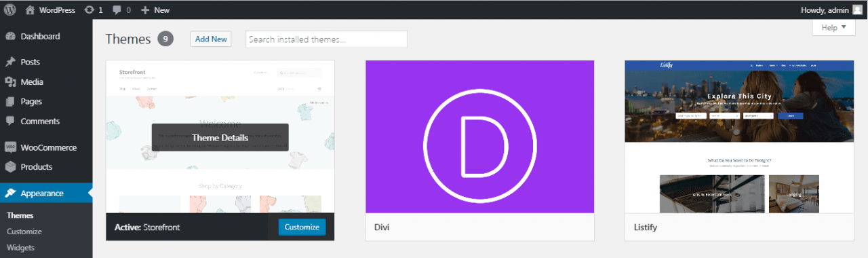Viewport: 868px width, 258px height.
Task: Click the Posts pushpin icon
Action: tap(10, 62)
